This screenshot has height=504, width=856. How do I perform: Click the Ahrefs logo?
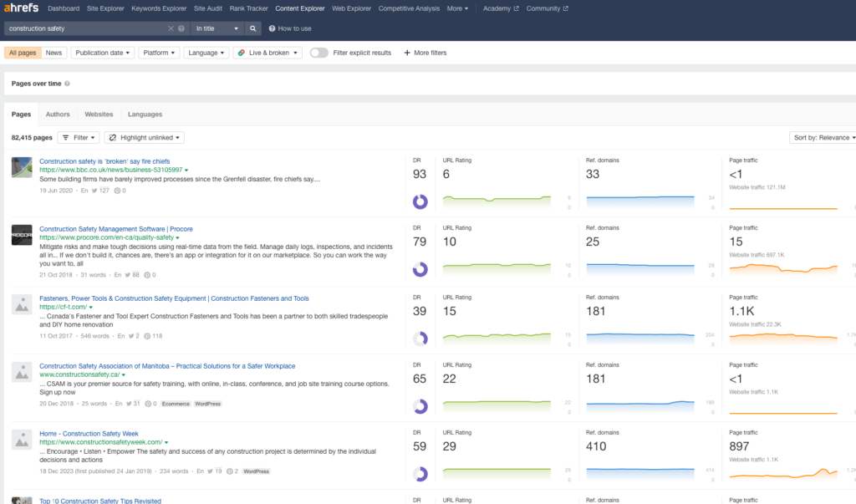[20, 8]
